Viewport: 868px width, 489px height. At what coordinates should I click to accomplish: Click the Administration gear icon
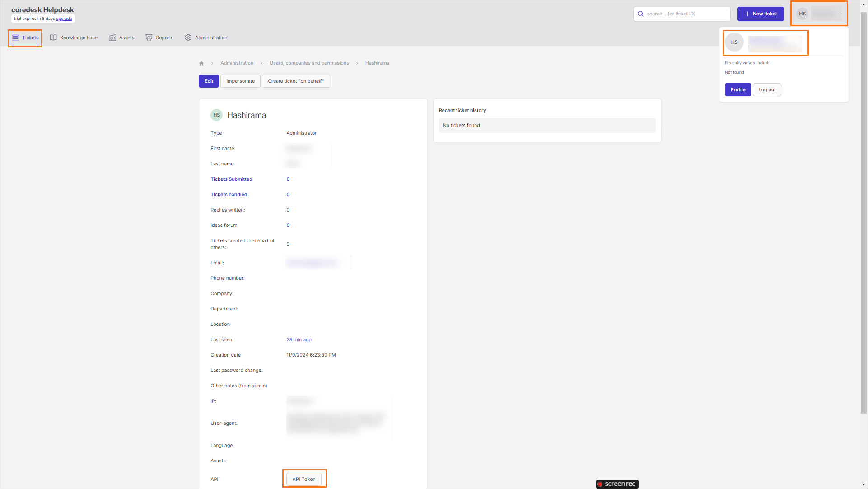188,38
